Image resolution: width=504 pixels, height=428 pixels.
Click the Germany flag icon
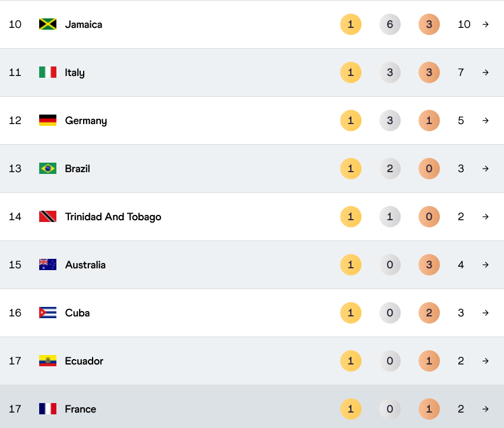click(47, 121)
